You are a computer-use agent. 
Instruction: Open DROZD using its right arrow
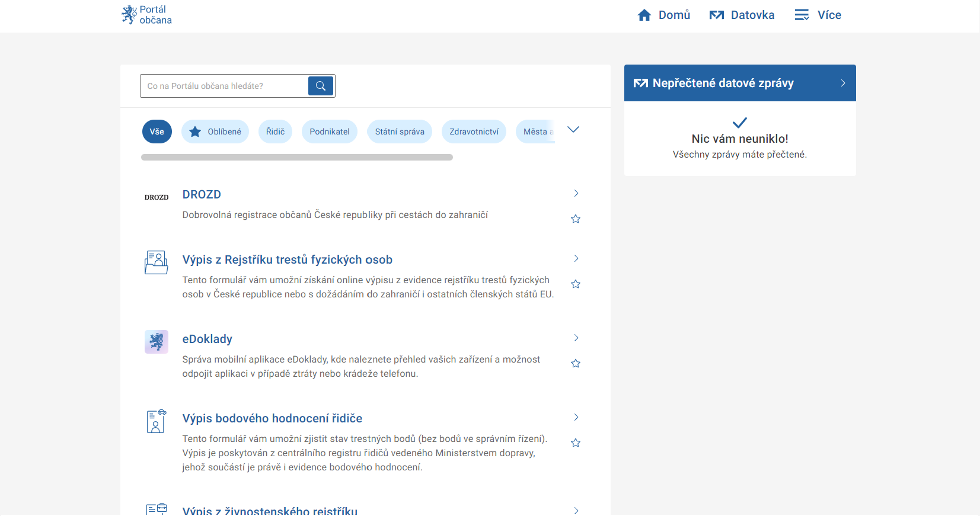pyautogui.click(x=576, y=193)
